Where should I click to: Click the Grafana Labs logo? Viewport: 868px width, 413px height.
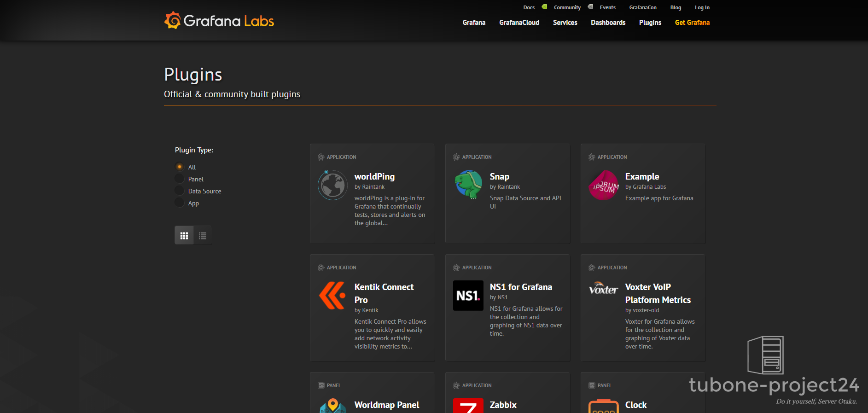click(x=219, y=21)
